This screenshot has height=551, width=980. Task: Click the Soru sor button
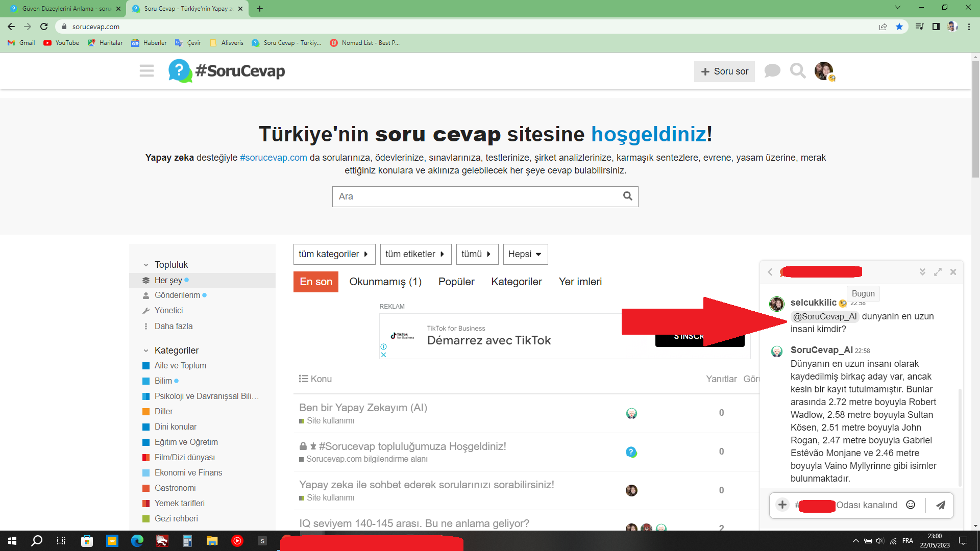[724, 71]
